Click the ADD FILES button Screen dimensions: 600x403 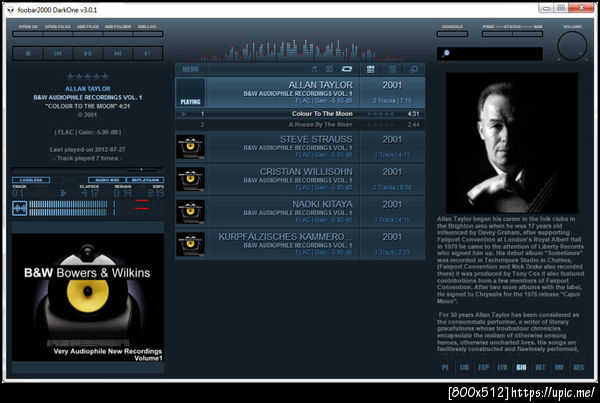(88, 34)
